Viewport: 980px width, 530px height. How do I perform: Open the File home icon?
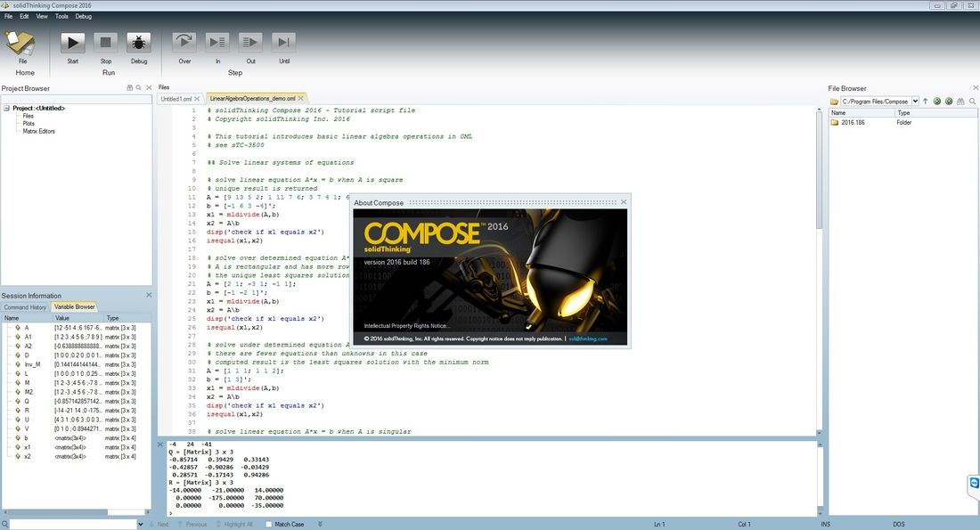pyautogui.click(x=21, y=43)
